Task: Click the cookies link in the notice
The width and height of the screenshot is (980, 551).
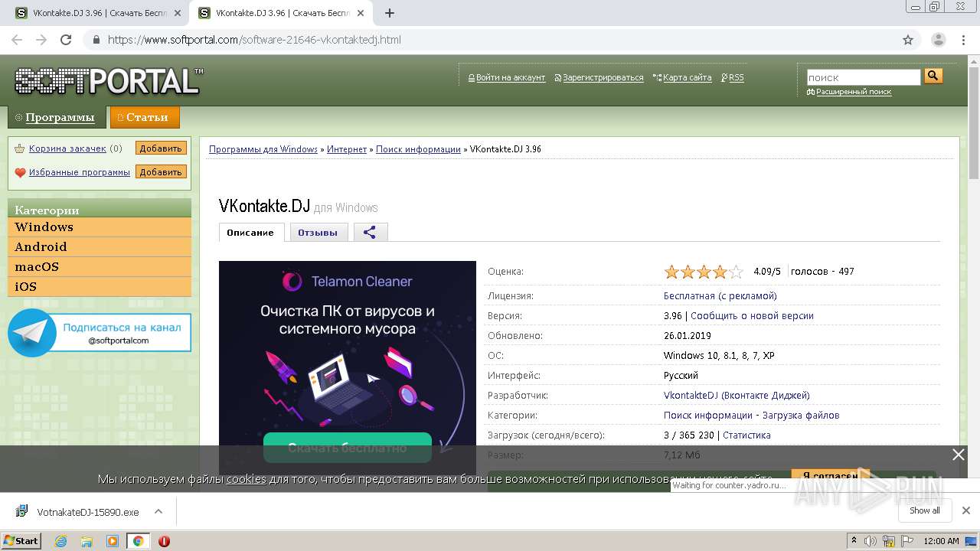Action: (246, 479)
